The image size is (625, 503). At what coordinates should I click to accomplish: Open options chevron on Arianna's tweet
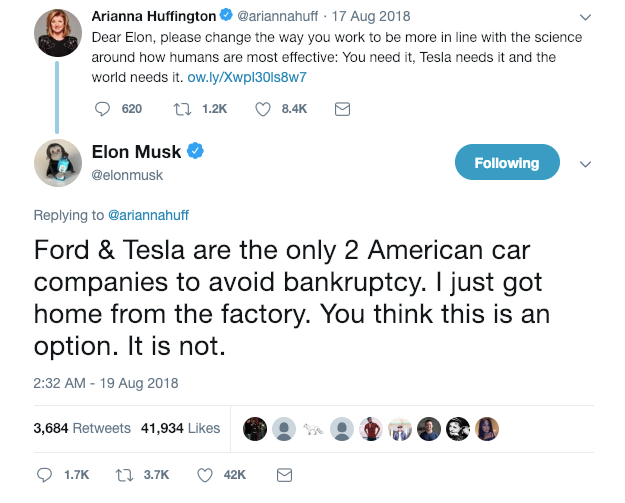tap(586, 17)
